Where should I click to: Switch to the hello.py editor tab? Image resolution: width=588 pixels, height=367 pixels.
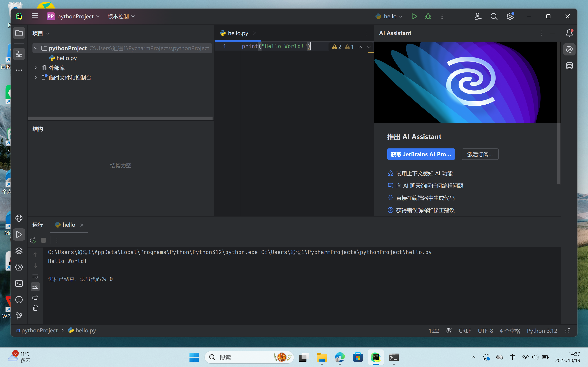pyautogui.click(x=237, y=33)
